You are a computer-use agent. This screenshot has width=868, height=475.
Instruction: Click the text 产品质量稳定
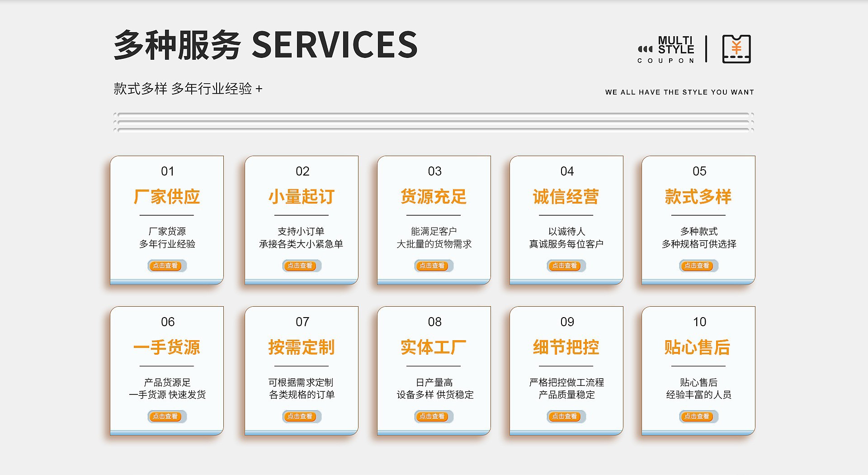pos(566,395)
